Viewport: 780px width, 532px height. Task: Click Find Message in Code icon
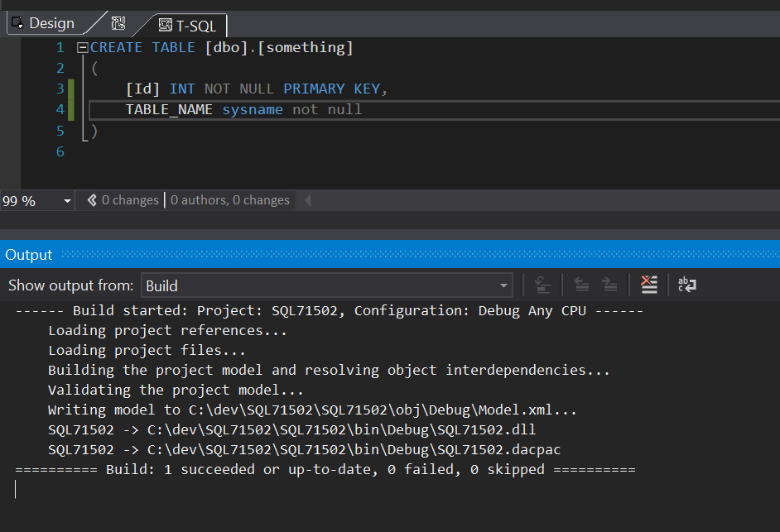pyautogui.click(x=542, y=285)
